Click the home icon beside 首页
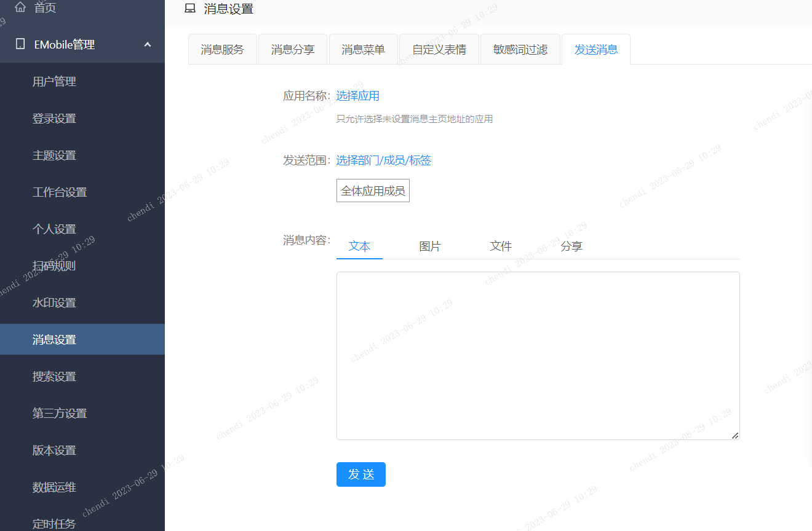 pyautogui.click(x=20, y=7)
